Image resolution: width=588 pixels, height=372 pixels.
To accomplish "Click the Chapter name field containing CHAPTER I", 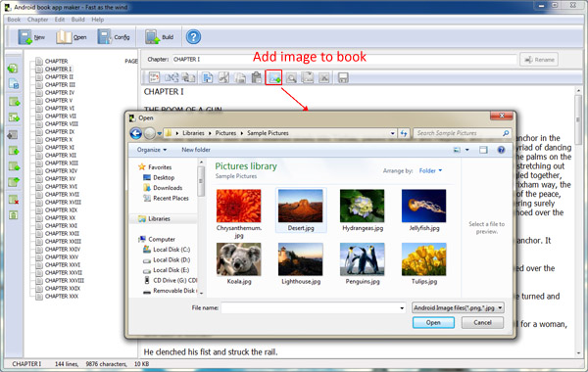I will point(345,60).
